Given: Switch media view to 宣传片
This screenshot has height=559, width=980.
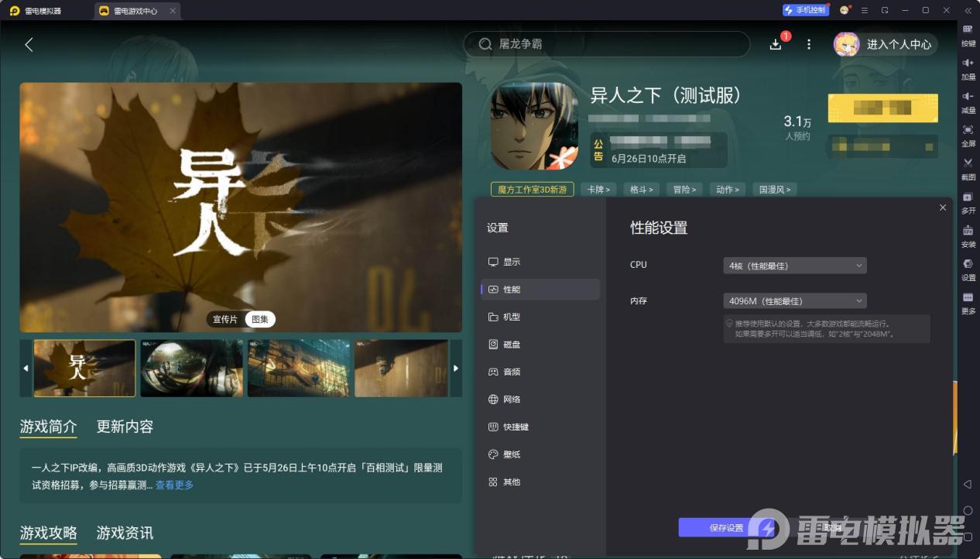Looking at the screenshot, I should tap(224, 318).
